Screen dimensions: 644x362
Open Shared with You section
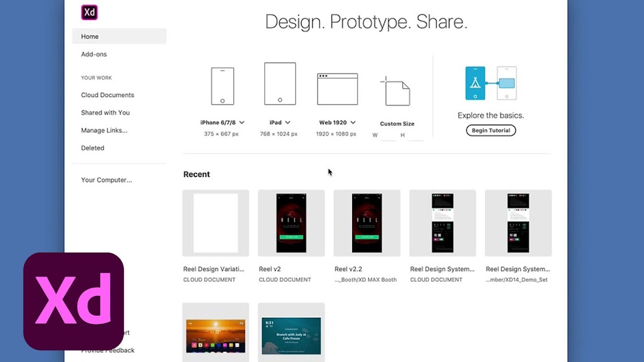105,113
